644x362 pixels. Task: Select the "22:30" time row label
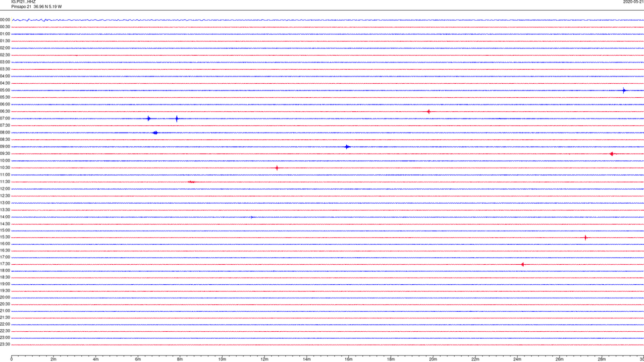click(5, 330)
